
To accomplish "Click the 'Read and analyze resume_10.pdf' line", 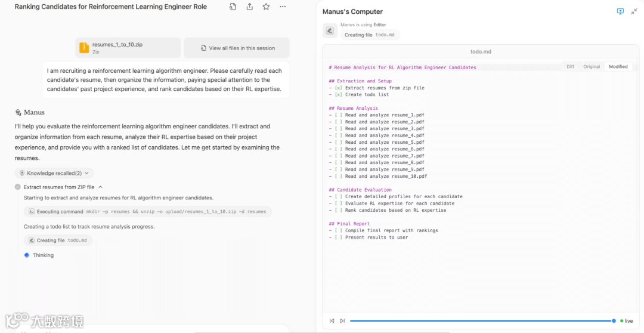I will pos(378,177).
